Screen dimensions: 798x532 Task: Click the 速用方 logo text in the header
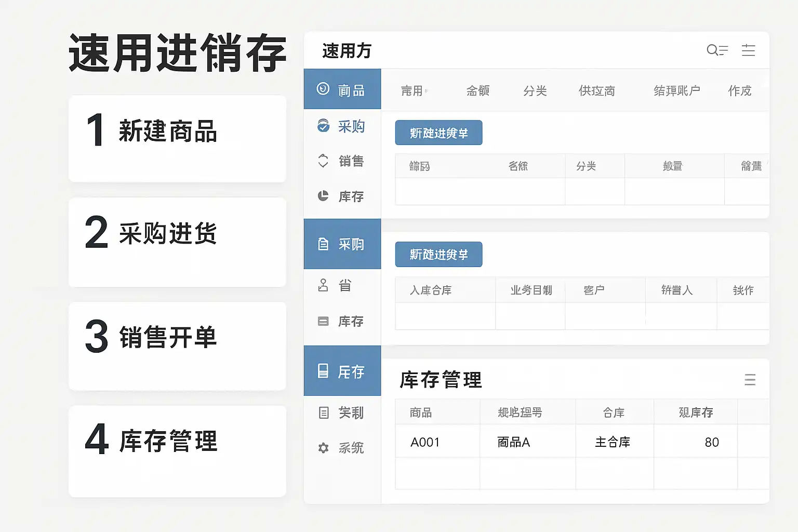pyautogui.click(x=347, y=51)
